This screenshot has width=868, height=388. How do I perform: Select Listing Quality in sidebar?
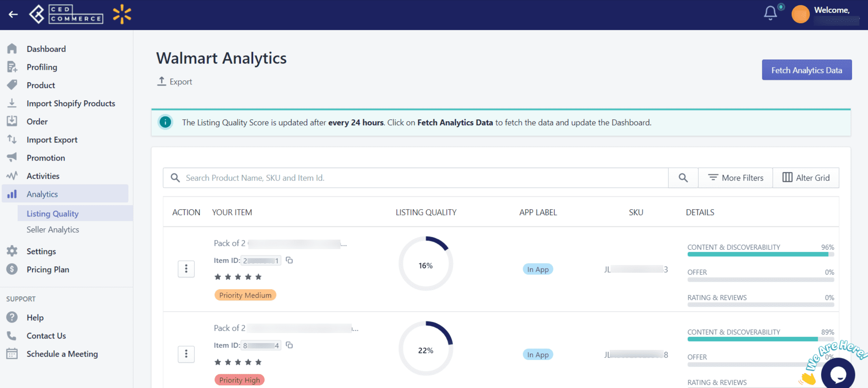pos(53,213)
